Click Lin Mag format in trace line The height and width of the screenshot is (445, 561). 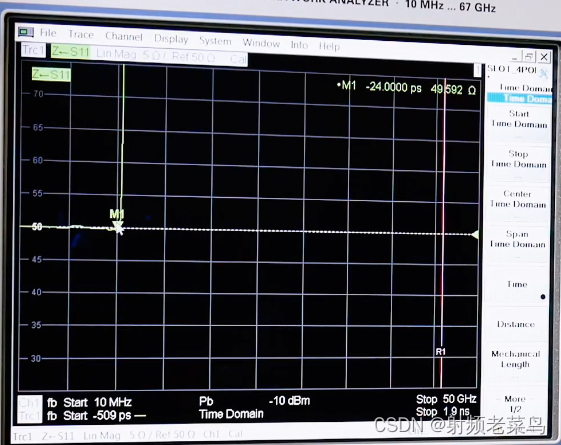(x=116, y=54)
